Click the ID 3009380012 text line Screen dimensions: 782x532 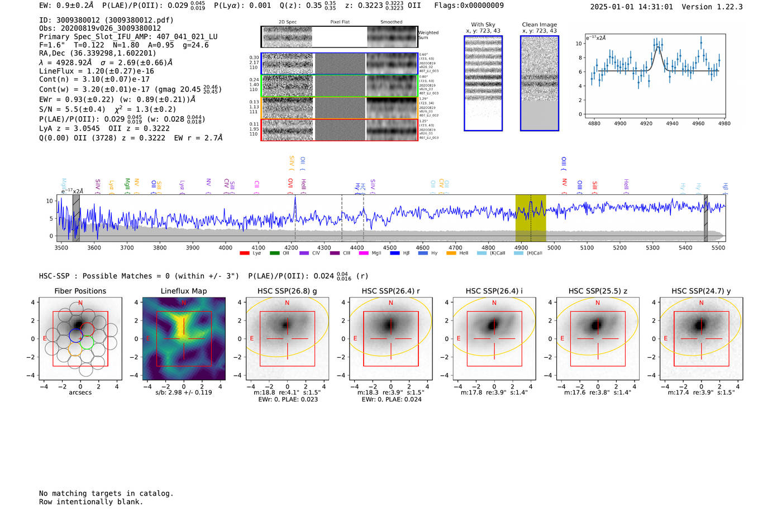tap(106, 20)
